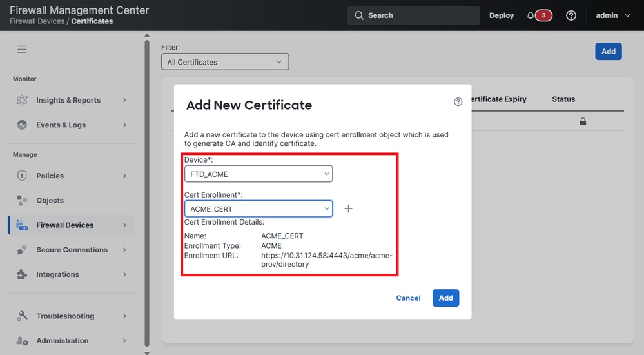Viewport: 644px width, 355px height.
Task: Click Cancel in the dialog
Action: click(408, 298)
